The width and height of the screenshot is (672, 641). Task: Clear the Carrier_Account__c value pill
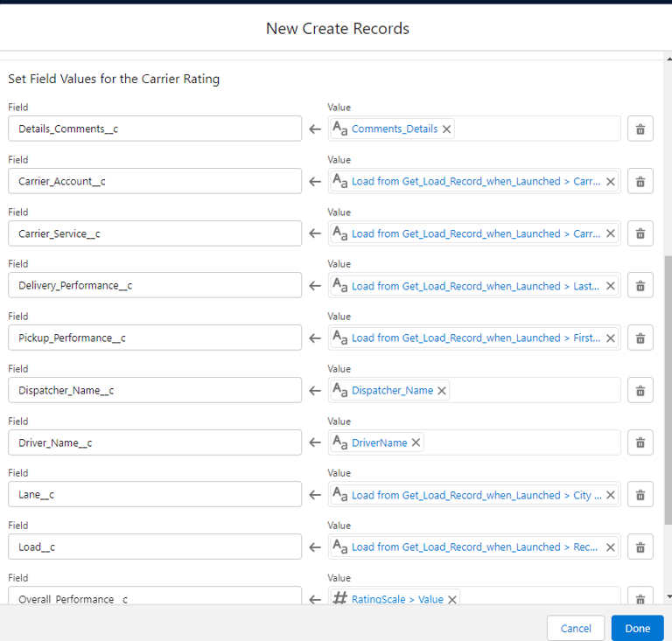611,182
